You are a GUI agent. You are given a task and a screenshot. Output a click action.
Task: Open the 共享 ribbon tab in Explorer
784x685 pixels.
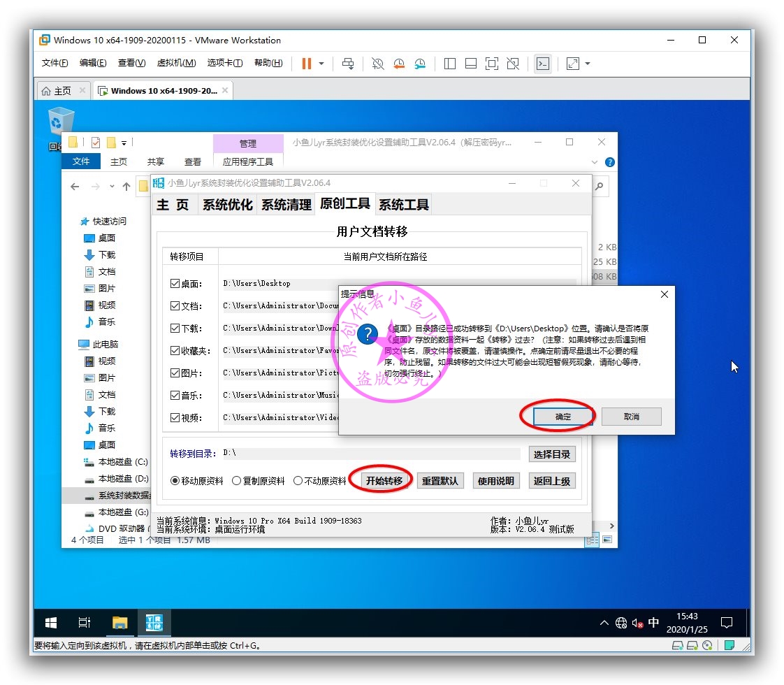[x=156, y=161]
